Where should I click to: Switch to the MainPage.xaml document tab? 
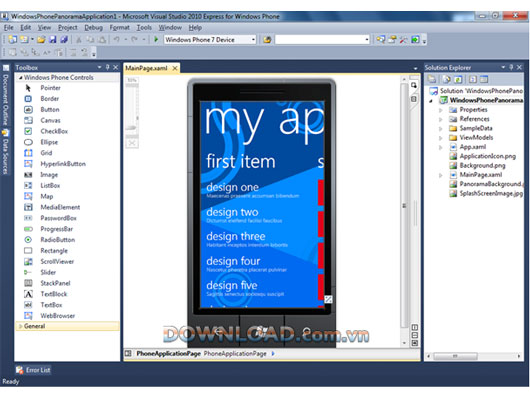click(x=146, y=68)
